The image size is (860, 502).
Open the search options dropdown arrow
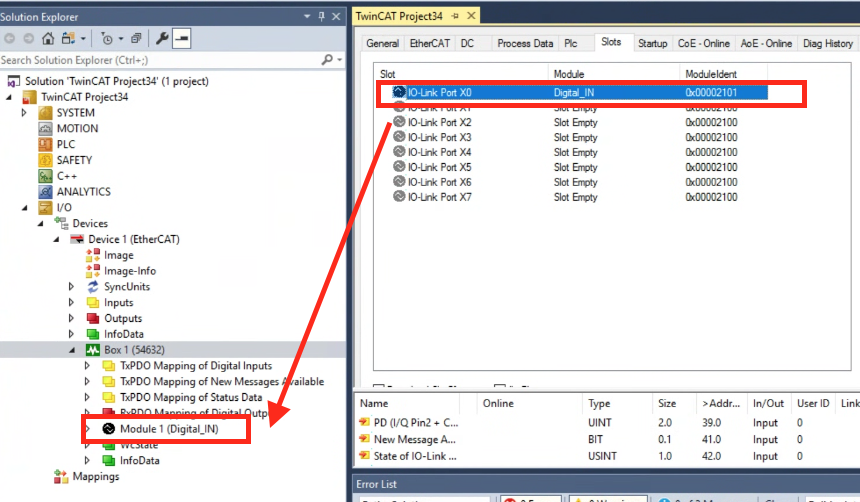tap(340, 60)
